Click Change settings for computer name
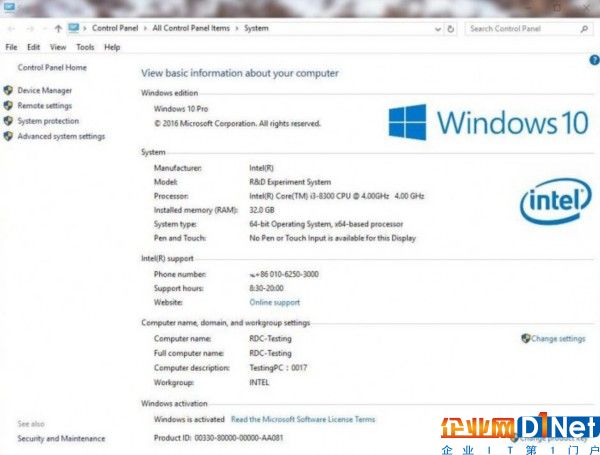Screen dimensions: 600x455 [x=558, y=339]
